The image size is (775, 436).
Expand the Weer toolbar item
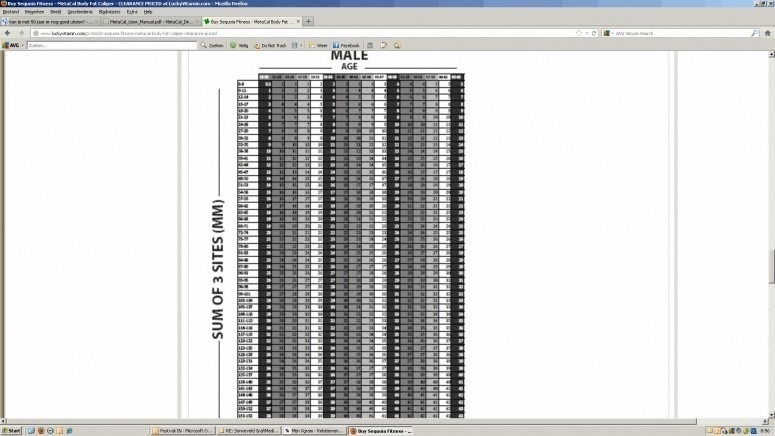(319, 45)
